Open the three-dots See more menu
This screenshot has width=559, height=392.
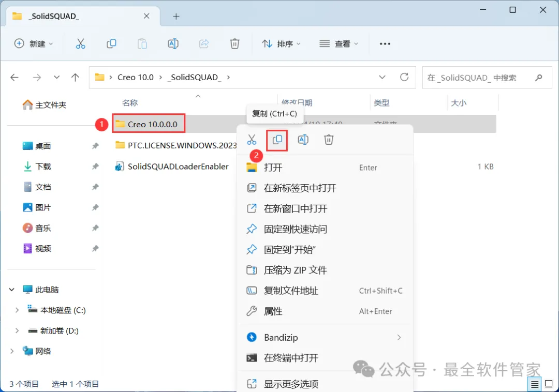click(385, 44)
